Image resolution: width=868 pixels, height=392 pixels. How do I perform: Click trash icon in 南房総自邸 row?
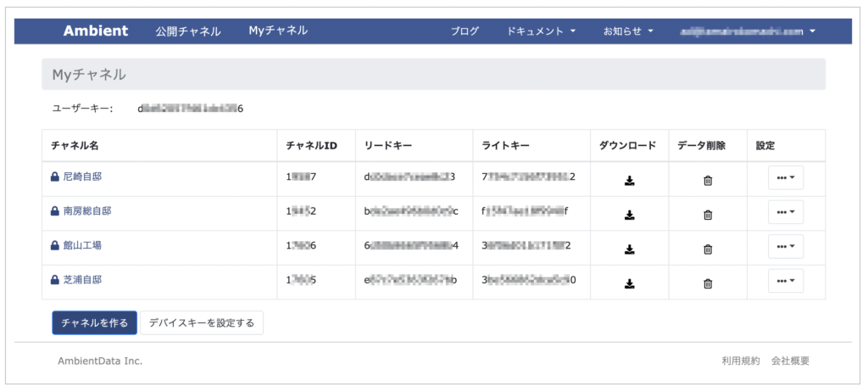(x=708, y=215)
